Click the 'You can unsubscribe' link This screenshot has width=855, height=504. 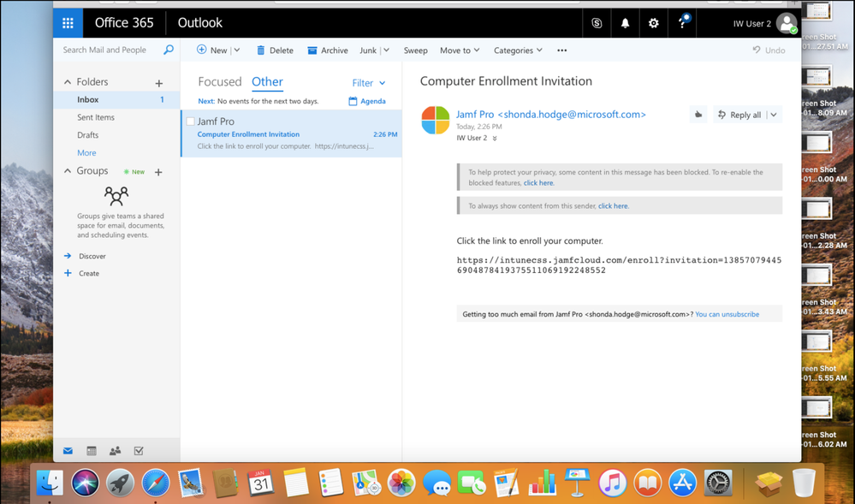[x=727, y=314]
